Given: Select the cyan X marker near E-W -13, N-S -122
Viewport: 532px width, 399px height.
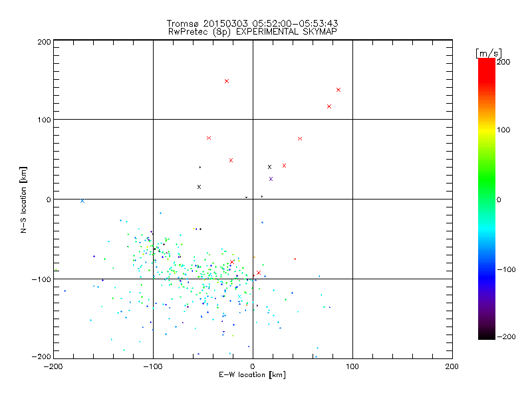Looking at the screenshot, I should [x=239, y=297].
